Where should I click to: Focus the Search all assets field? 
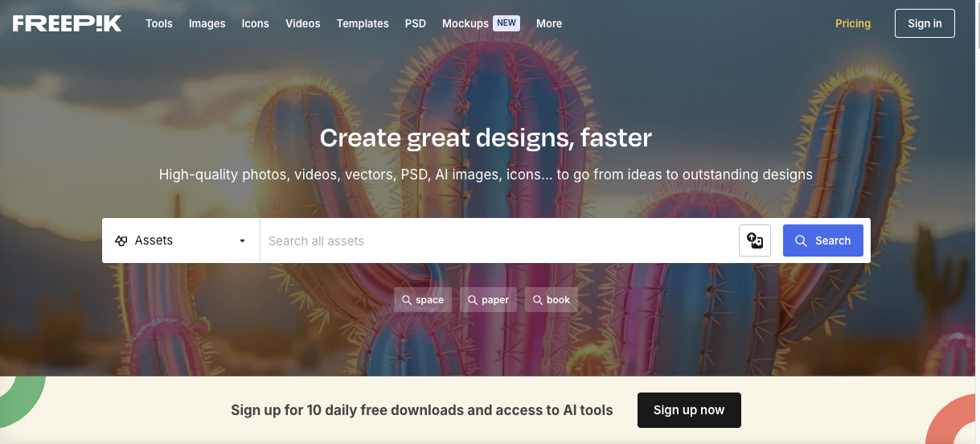(x=498, y=240)
